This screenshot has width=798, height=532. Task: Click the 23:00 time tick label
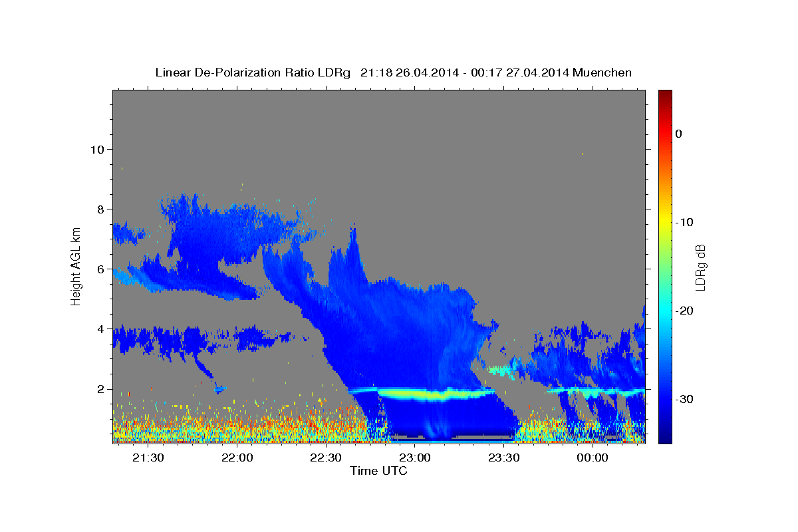414,458
